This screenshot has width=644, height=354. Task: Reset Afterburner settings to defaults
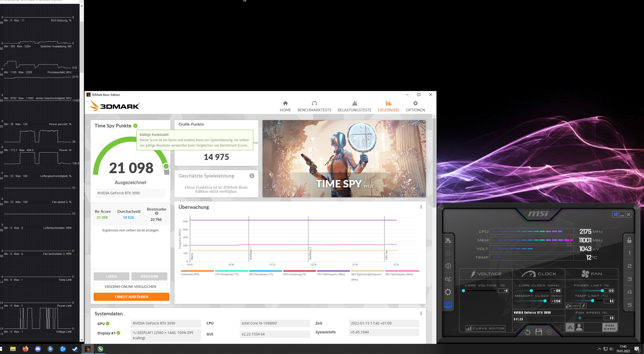point(528,332)
